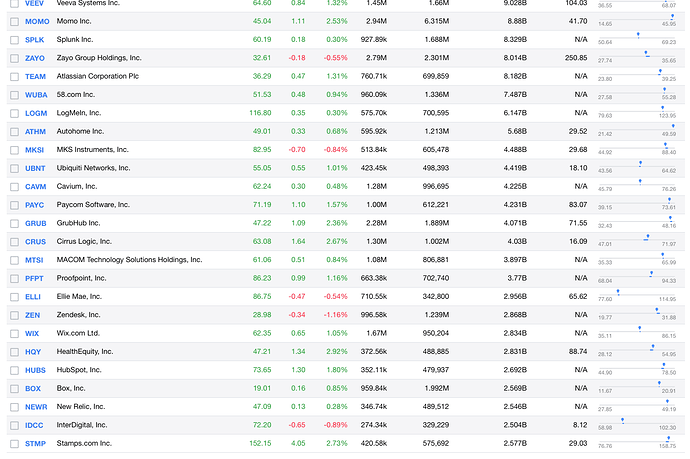The height and width of the screenshot is (459, 690).
Task: Click the CRUS stock symbol
Action: 36,241
